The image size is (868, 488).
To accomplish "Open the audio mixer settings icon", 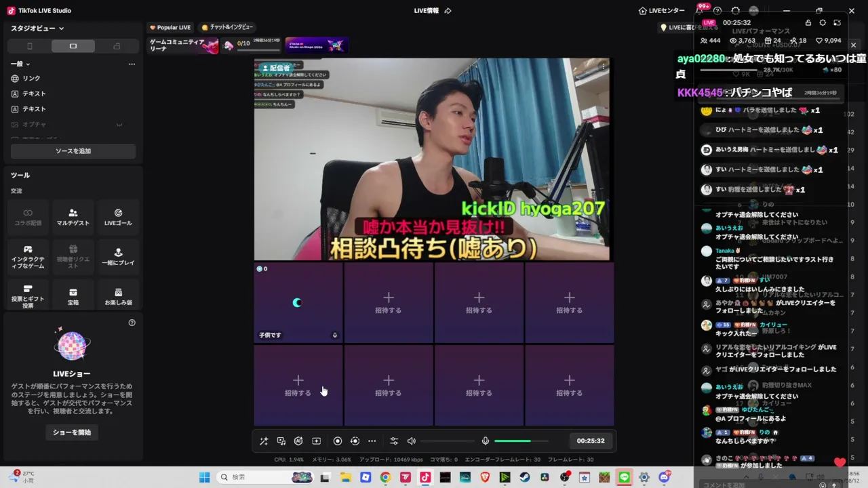I will click(394, 441).
